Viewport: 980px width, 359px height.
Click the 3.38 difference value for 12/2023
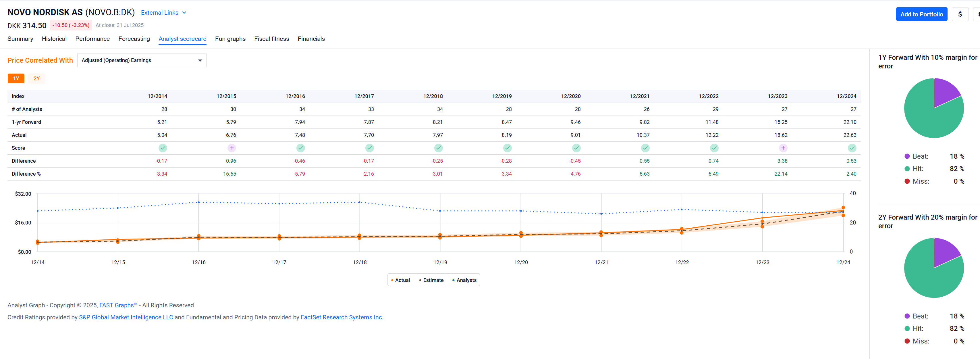pyautogui.click(x=782, y=161)
